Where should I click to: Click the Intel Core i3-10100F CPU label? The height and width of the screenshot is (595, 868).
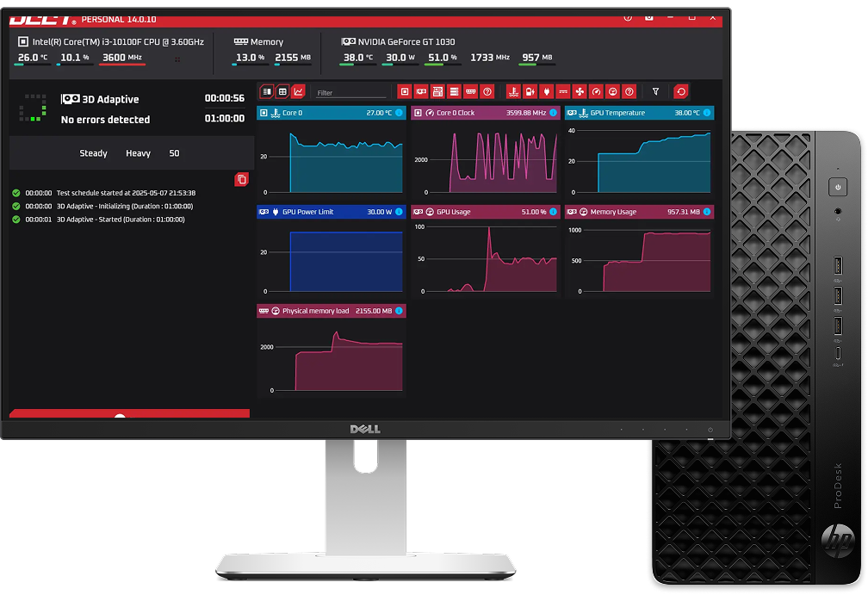[118, 42]
